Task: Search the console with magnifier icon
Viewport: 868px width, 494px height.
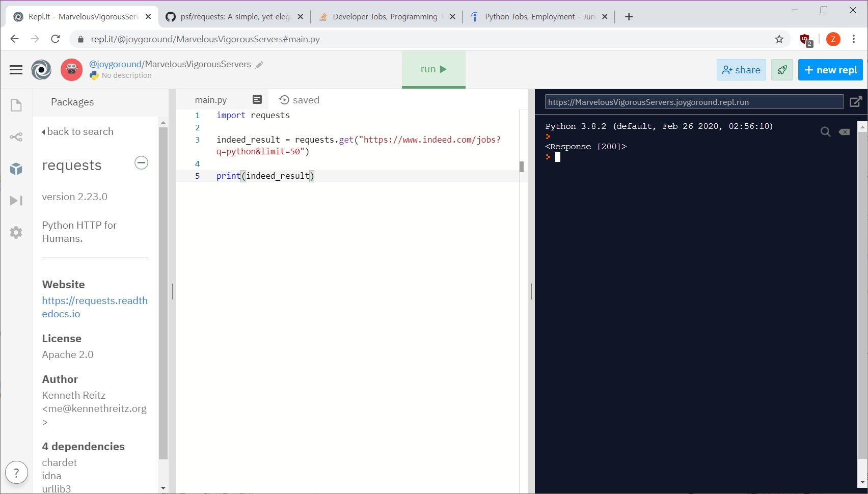Action: [x=826, y=132]
